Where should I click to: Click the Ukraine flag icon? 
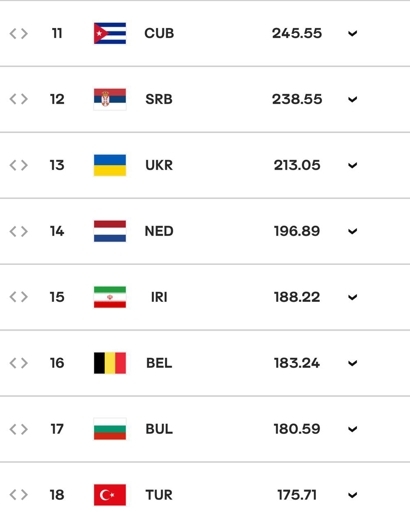110,165
